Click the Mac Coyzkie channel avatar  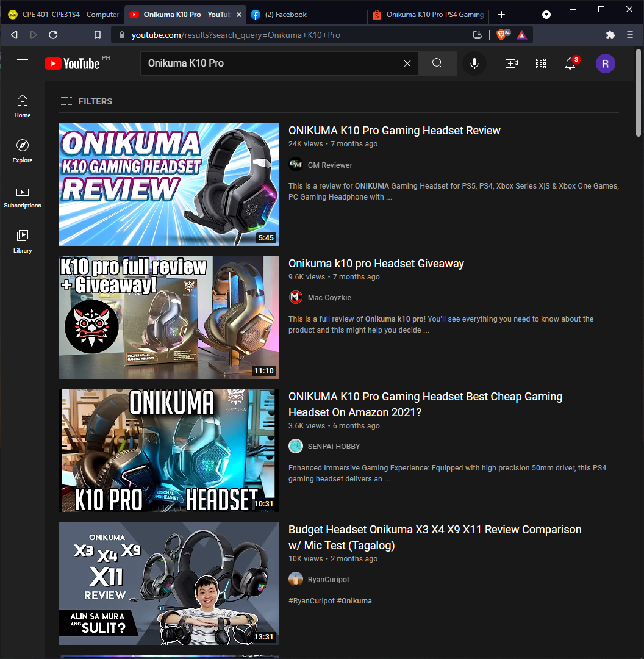[296, 297]
